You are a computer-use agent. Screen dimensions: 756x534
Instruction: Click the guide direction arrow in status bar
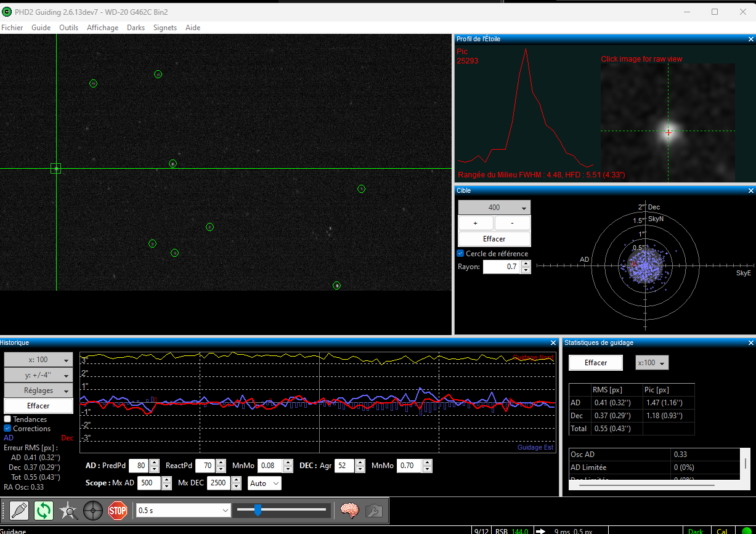pos(541,531)
